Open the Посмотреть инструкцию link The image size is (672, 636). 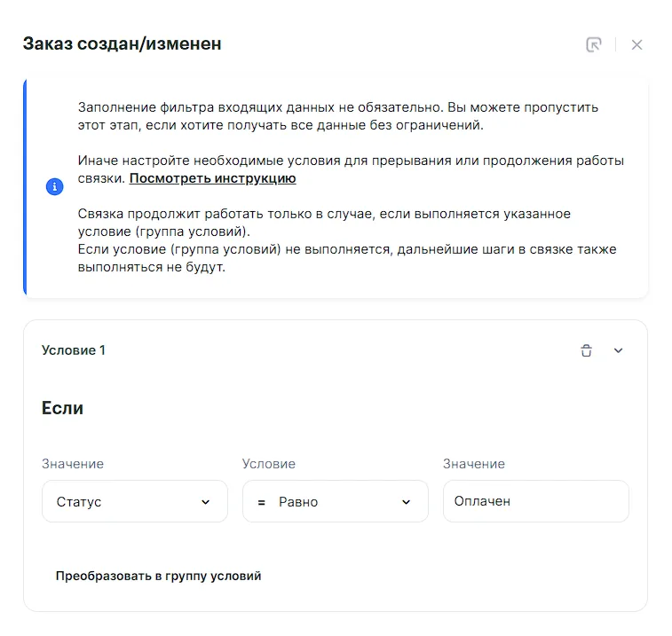[x=212, y=178]
